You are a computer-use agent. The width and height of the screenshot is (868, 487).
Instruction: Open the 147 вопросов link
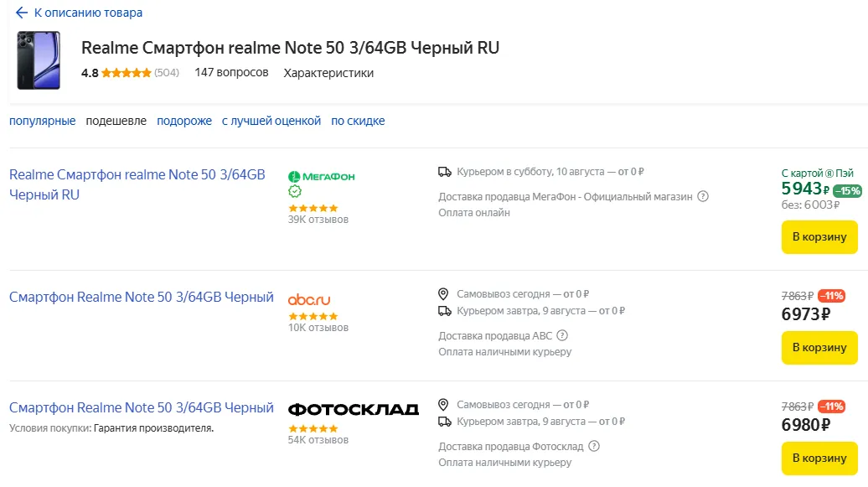click(x=231, y=73)
